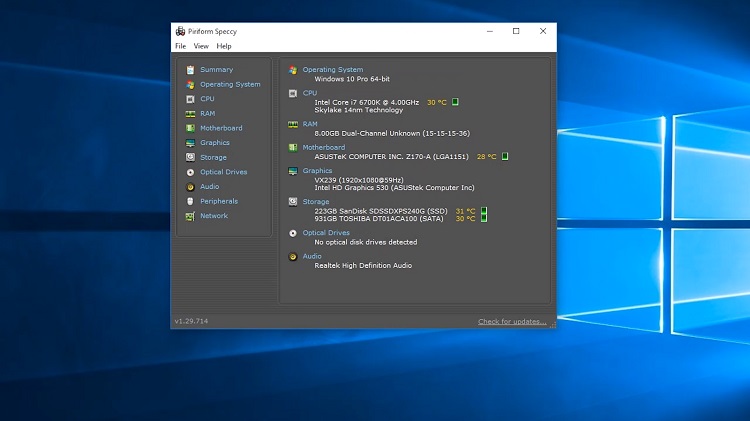This screenshot has height=421, width=750.
Task: Click 'ASUSTeK COMPUTER INC. Z170-A' text
Action: [x=372, y=157]
